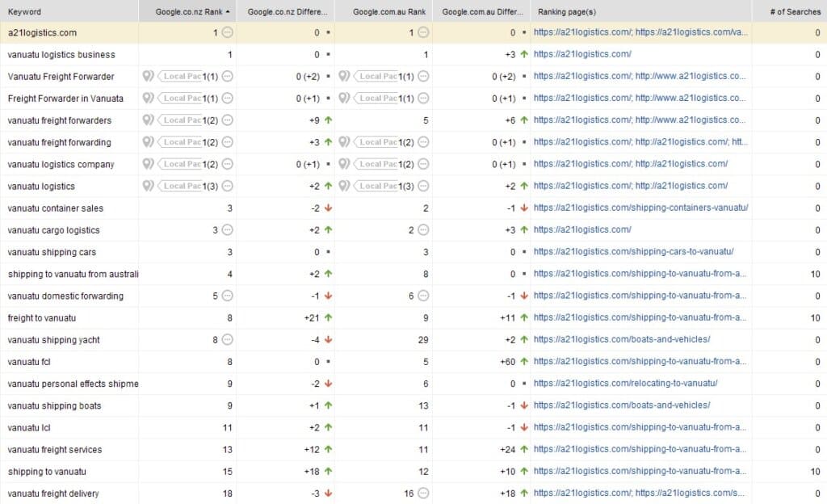827x504 pixels.
Task: Select the 'vanuatu lcl' keyword
Action: [29, 427]
